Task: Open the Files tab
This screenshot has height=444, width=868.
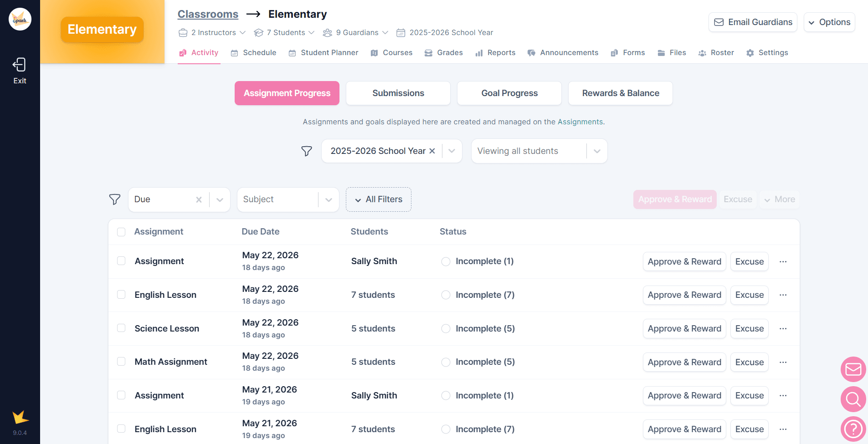Action: tap(672, 53)
